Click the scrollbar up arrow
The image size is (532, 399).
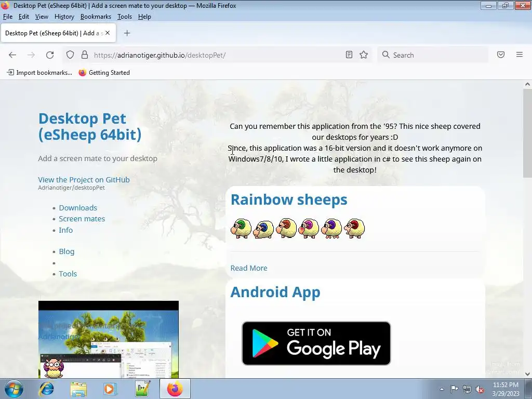pyautogui.click(x=527, y=84)
